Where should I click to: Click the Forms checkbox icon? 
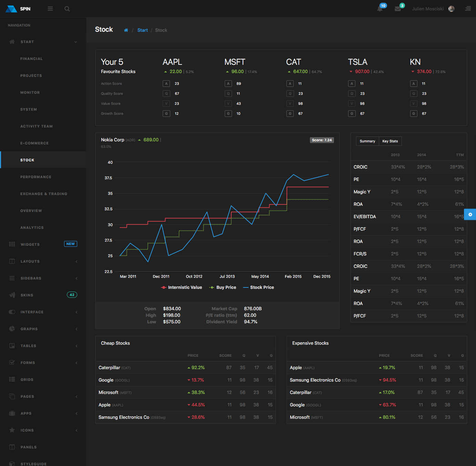[x=12, y=363]
